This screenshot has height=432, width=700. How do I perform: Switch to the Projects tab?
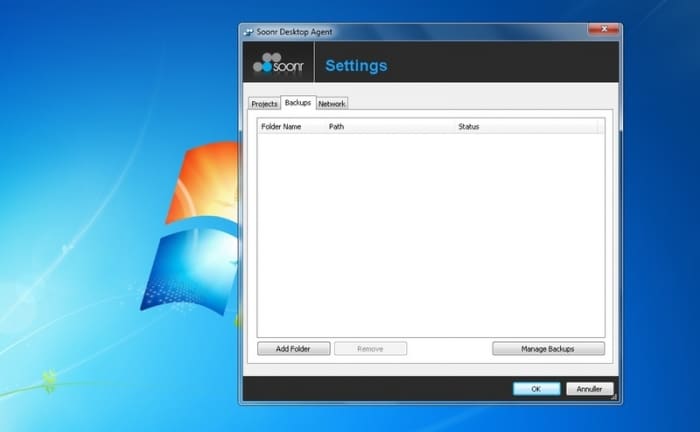pos(264,104)
